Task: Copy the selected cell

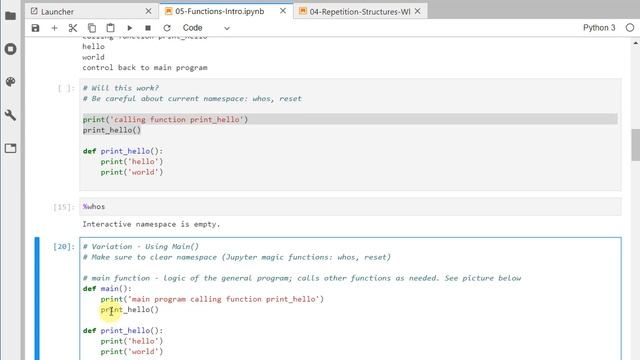Action: pos(92,28)
